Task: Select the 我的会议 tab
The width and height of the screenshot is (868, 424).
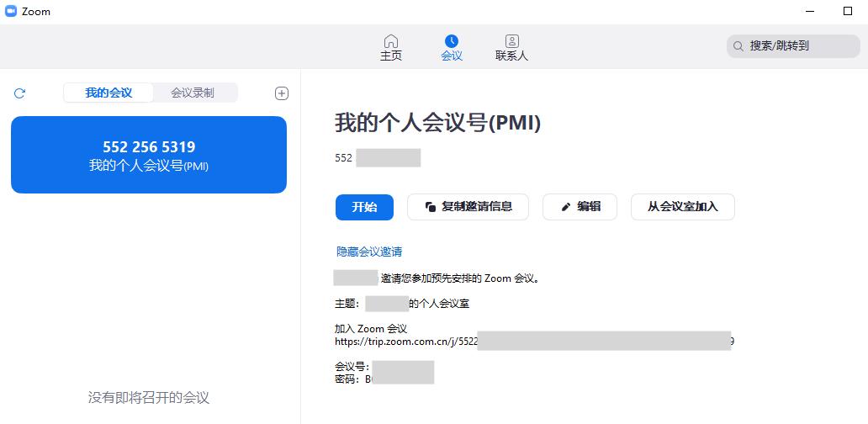Action: tap(108, 93)
